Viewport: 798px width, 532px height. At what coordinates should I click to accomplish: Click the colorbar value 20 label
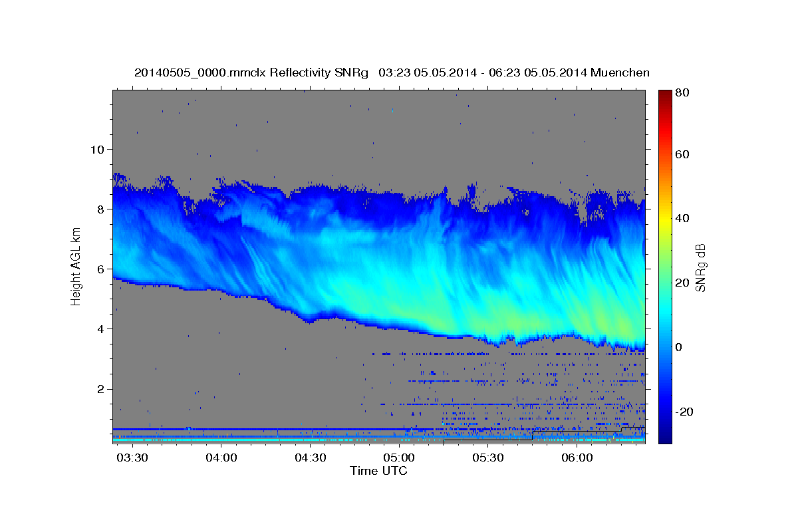pos(681,283)
